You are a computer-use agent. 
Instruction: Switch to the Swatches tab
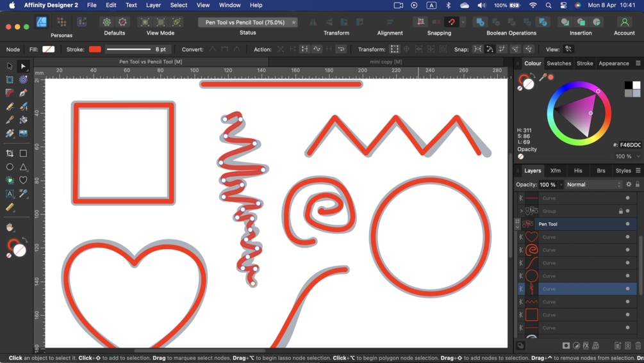[x=559, y=63]
